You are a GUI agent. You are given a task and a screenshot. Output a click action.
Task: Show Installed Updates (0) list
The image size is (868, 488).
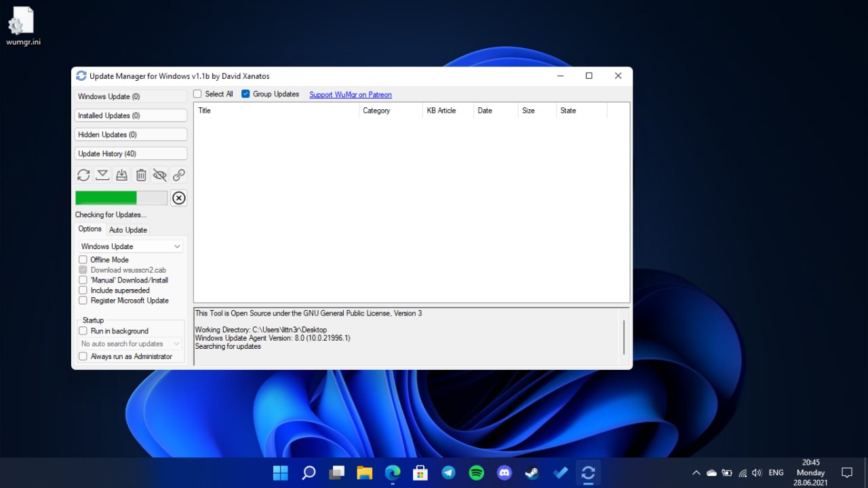point(130,115)
